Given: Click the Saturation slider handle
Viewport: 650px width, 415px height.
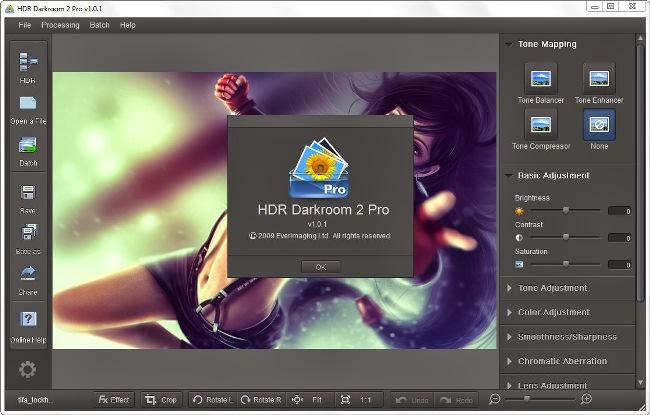Looking at the screenshot, I should click(x=566, y=264).
